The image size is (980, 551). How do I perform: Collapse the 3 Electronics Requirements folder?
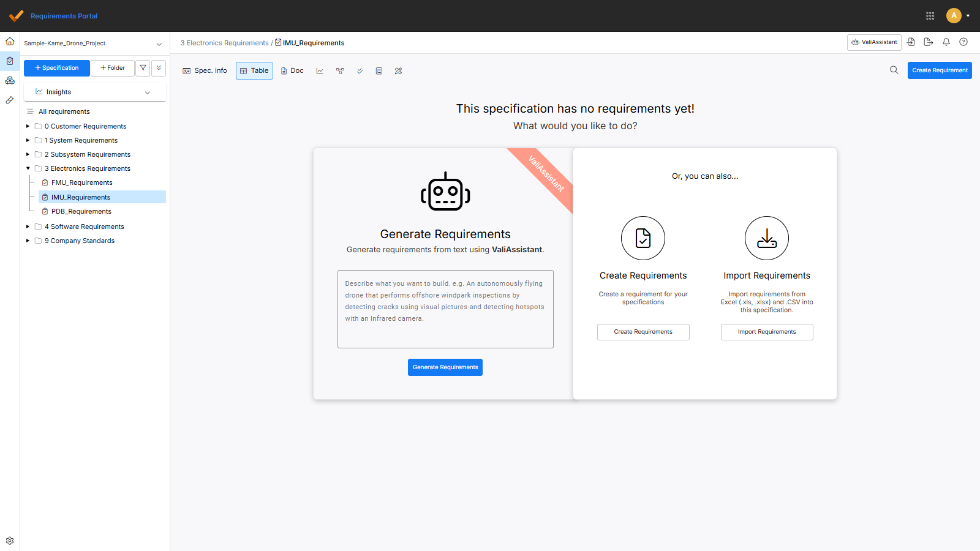coord(28,168)
